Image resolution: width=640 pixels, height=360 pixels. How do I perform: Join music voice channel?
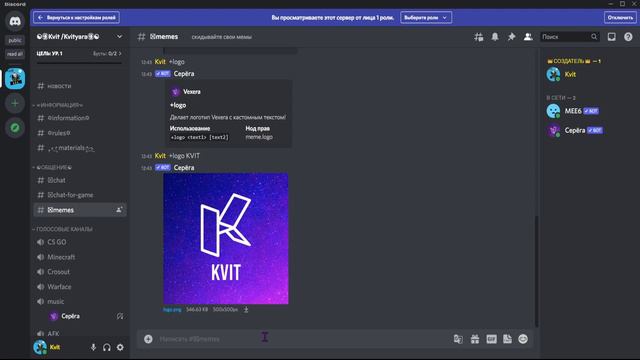point(80,302)
